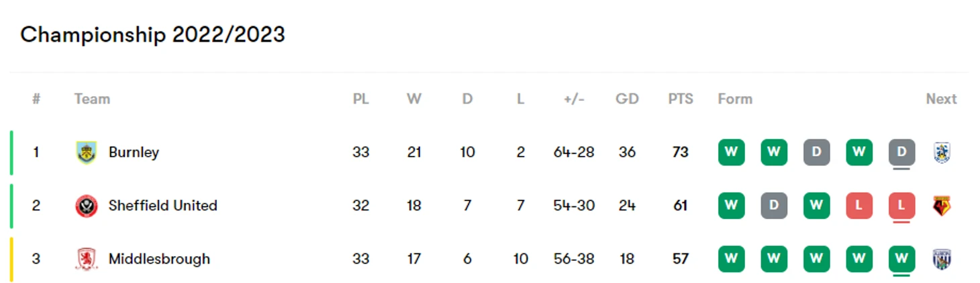
Task: Click the Sheffield United club crest
Action: pyautogui.click(x=86, y=206)
